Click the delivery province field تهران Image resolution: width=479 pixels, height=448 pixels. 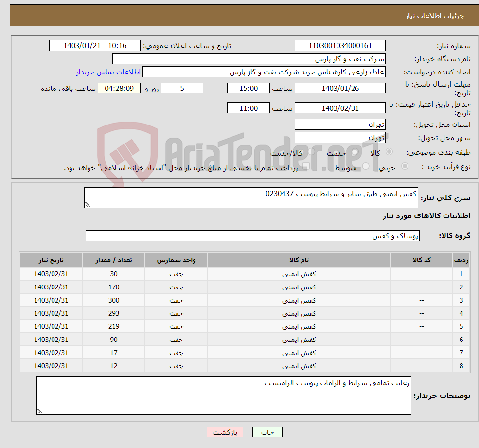340,125
